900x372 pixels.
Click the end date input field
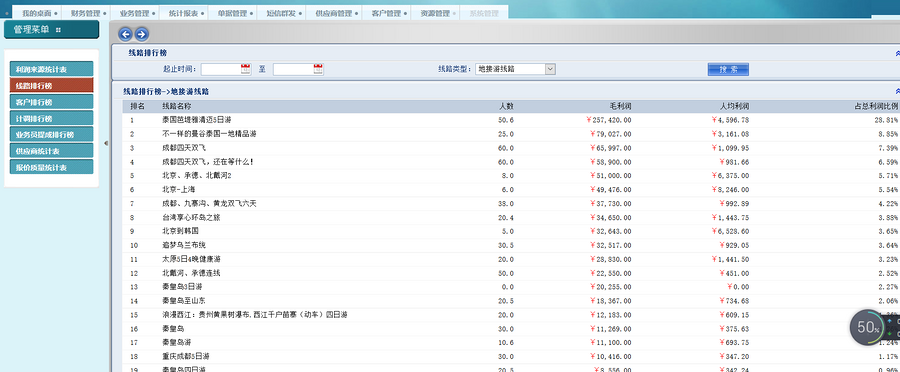[x=293, y=69]
